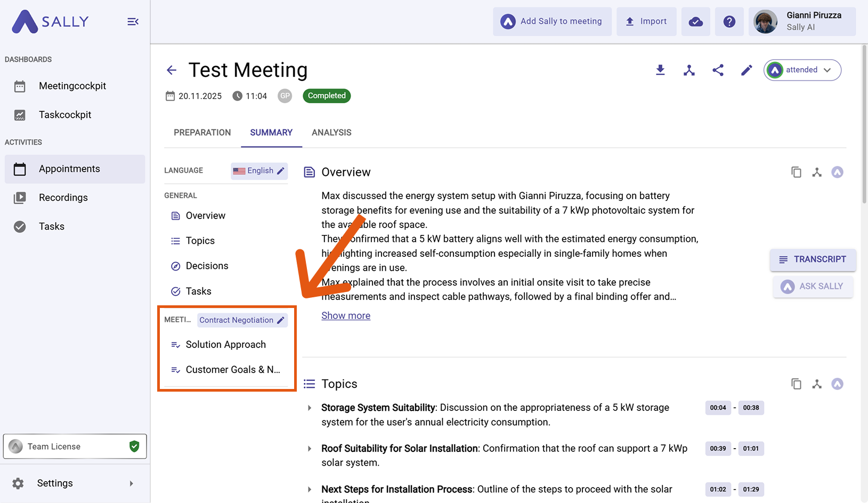Click the Show more link

click(x=346, y=315)
